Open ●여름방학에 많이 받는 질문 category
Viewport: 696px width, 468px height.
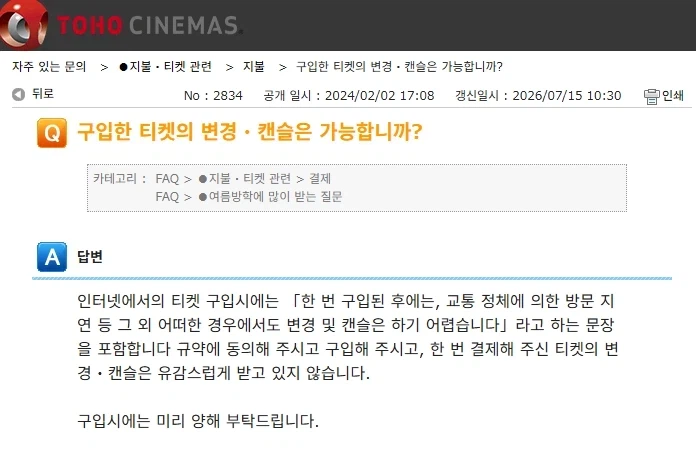pos(270,197)
